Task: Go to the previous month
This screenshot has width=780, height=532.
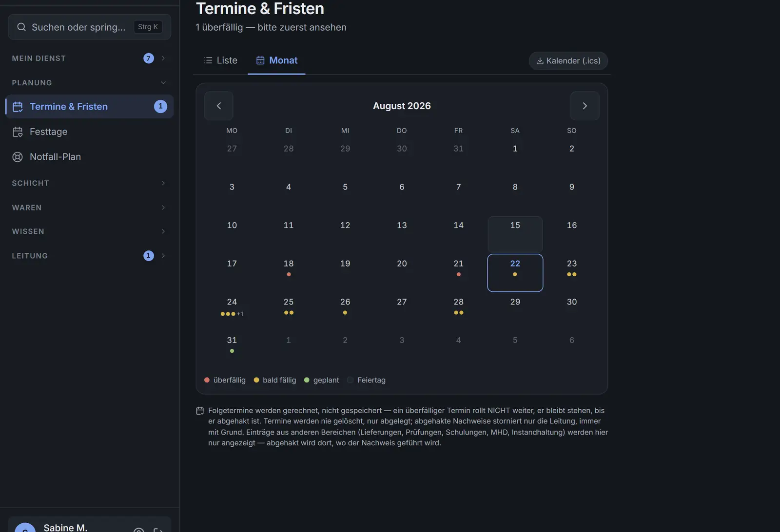Action: (218, 106)
